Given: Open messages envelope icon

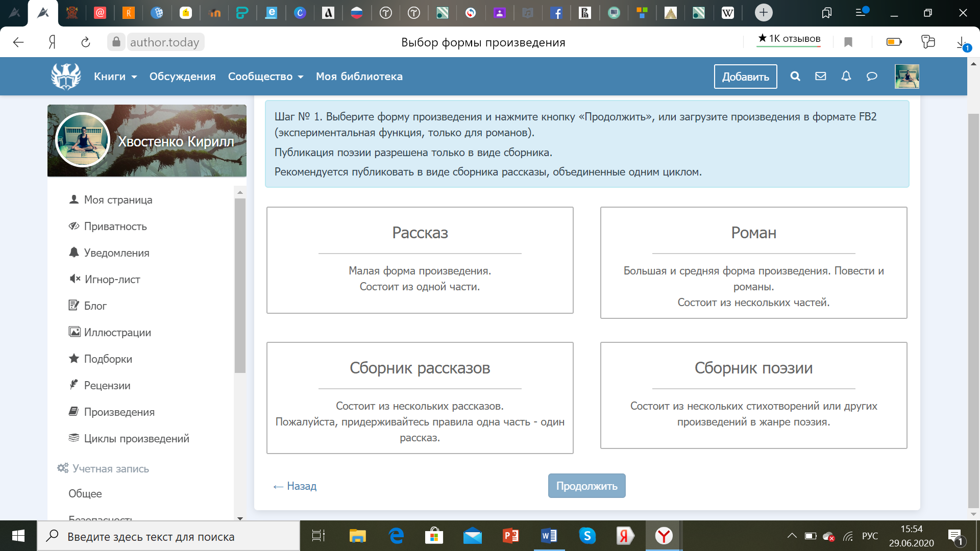Looking at the screenshot, I should click(x=820, y=77).
